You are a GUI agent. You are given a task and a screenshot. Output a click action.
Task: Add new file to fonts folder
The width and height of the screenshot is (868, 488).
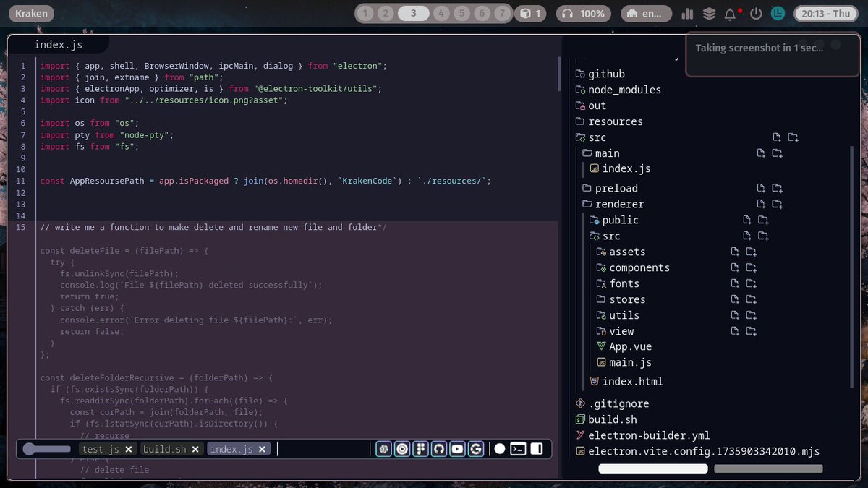click(735, 283)
